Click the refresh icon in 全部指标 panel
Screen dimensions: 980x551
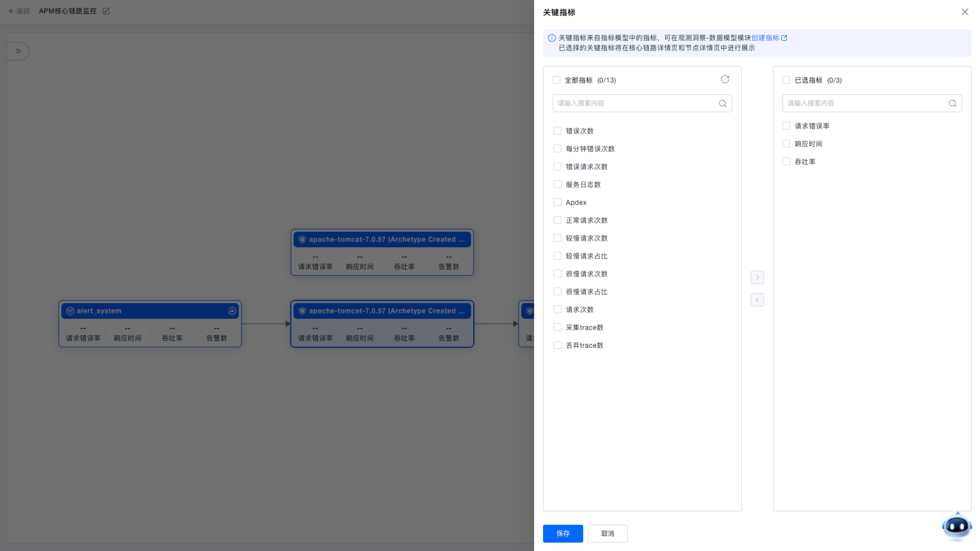[x=725, y=79]
